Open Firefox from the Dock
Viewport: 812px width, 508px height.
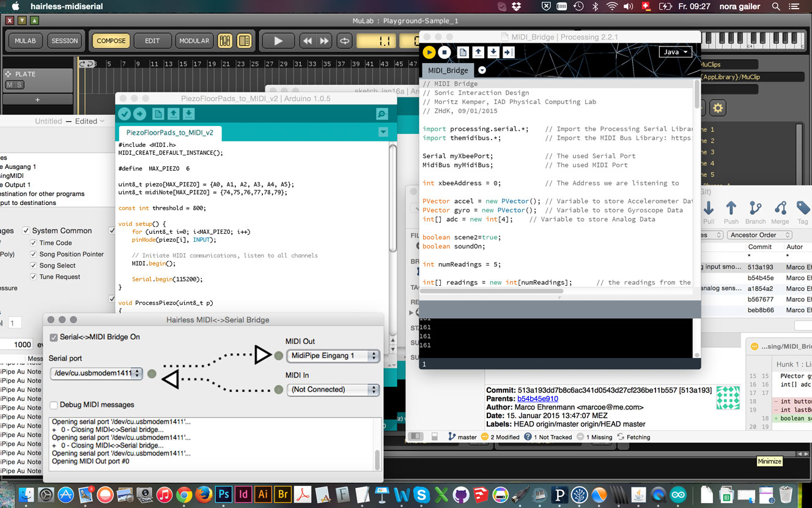point(204,494)
